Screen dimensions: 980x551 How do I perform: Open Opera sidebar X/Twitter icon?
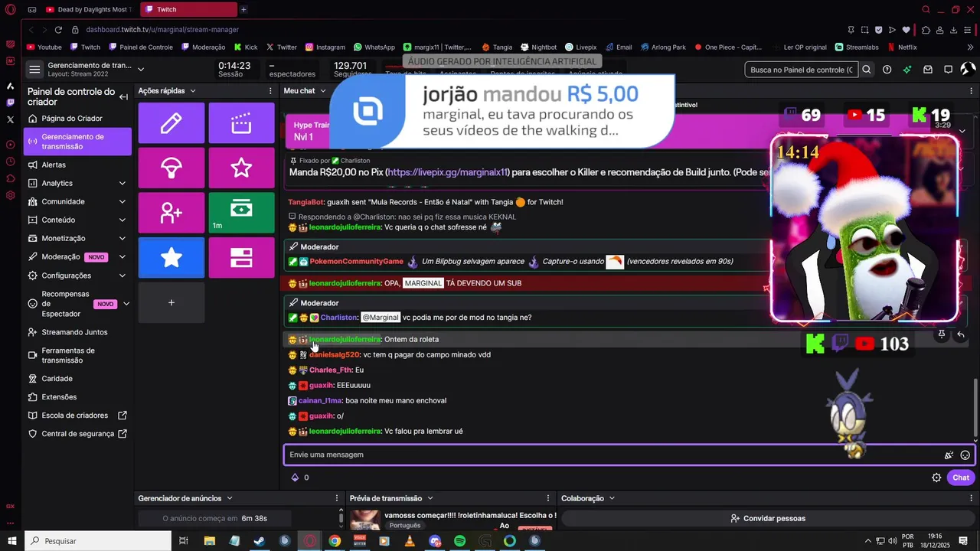tap(10, 119)
